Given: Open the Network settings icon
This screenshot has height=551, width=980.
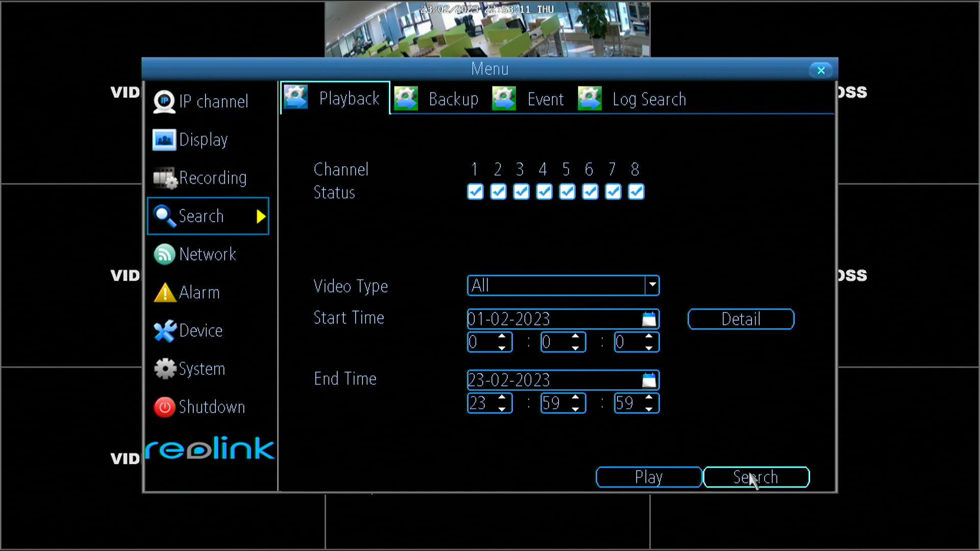Looking at the screenshot, I should (x=164, y=254).
